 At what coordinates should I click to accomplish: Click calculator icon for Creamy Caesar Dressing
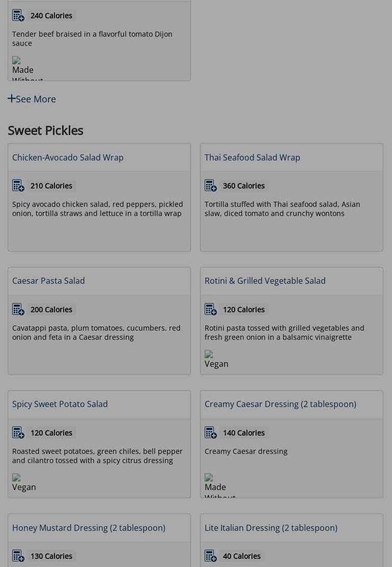(211, 433)
